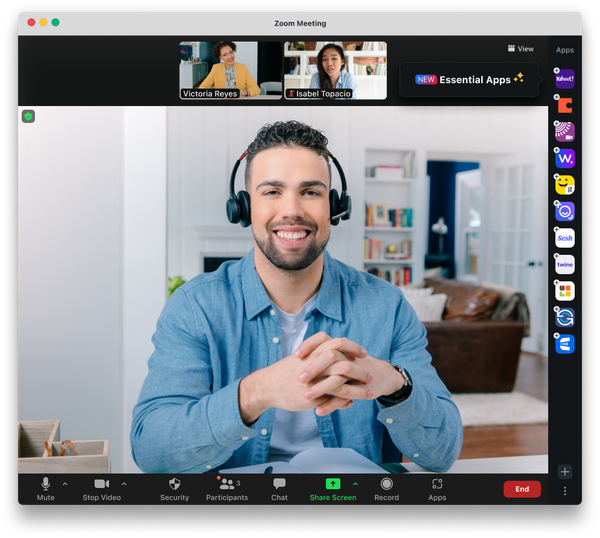600x538 pixels.
Task: Expand video options arrow beside Stop Video
Action: click(x=124, y=484)
